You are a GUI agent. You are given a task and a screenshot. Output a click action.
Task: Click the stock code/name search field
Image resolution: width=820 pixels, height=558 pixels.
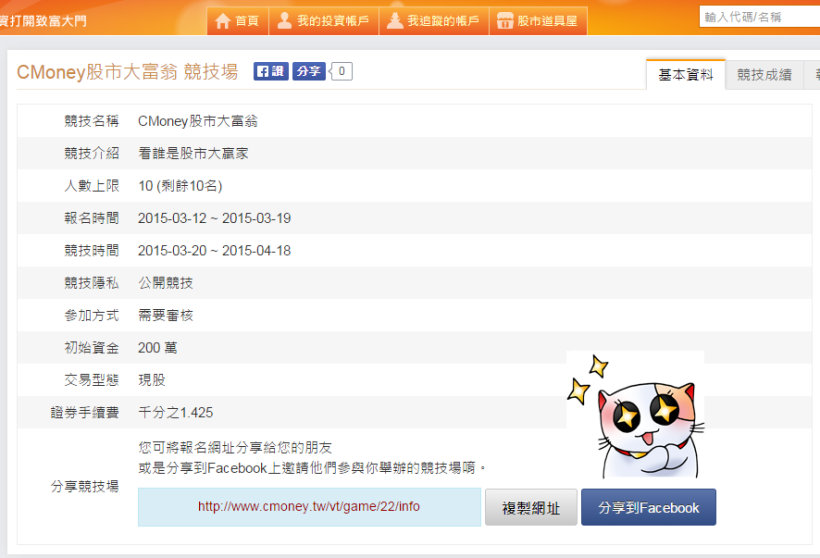click(x=760, y=17)
